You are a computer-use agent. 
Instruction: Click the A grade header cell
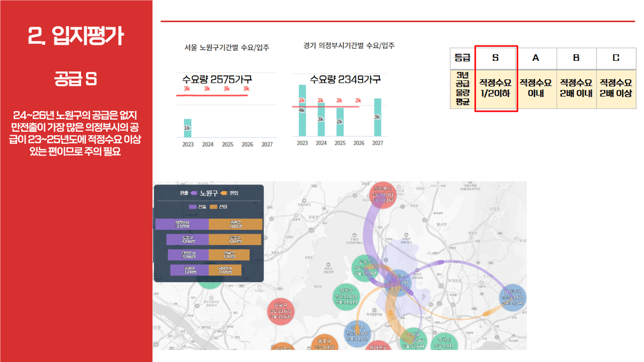536,58
